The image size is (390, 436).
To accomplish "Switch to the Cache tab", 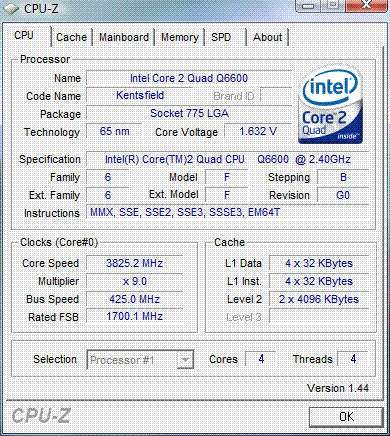I will point(71,37).
